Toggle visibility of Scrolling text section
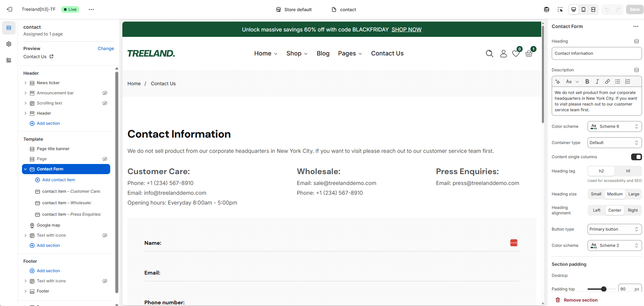644x306 pixels. tap(105, 103)
